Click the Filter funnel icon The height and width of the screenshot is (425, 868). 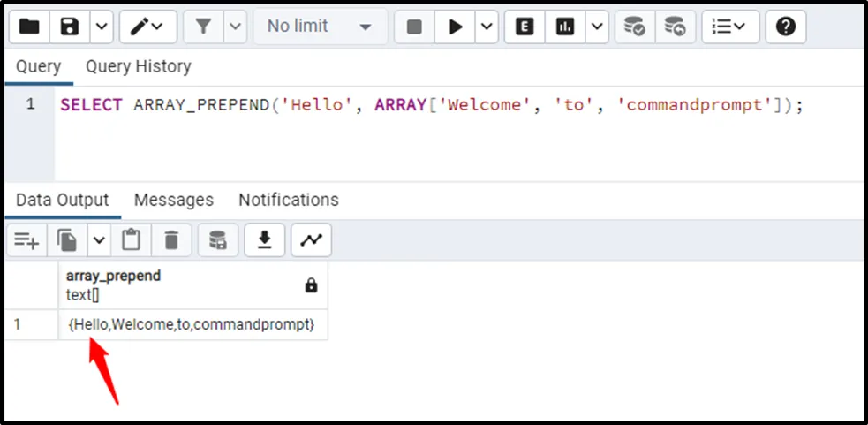tap(203, 27)
